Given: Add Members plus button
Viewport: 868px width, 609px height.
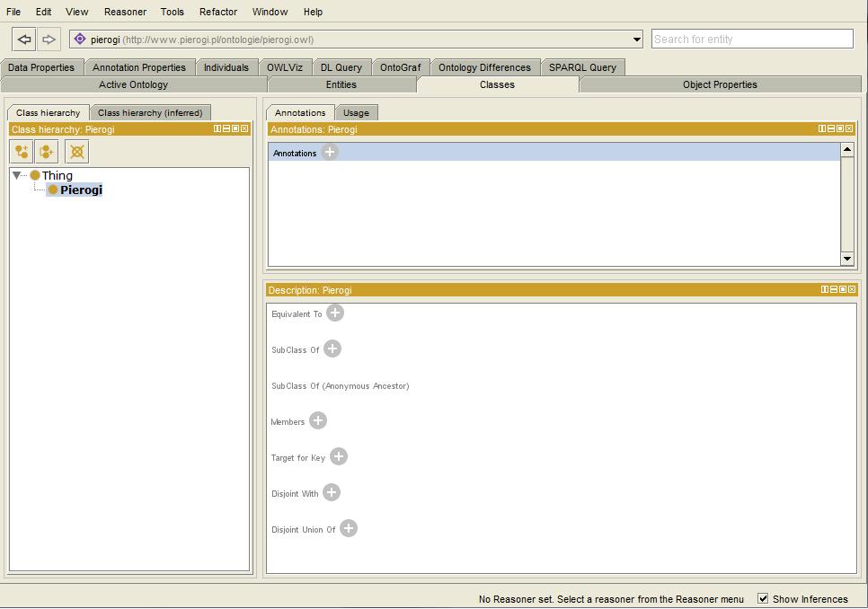Looking at the screenshot, I should (x=318, y=421).
